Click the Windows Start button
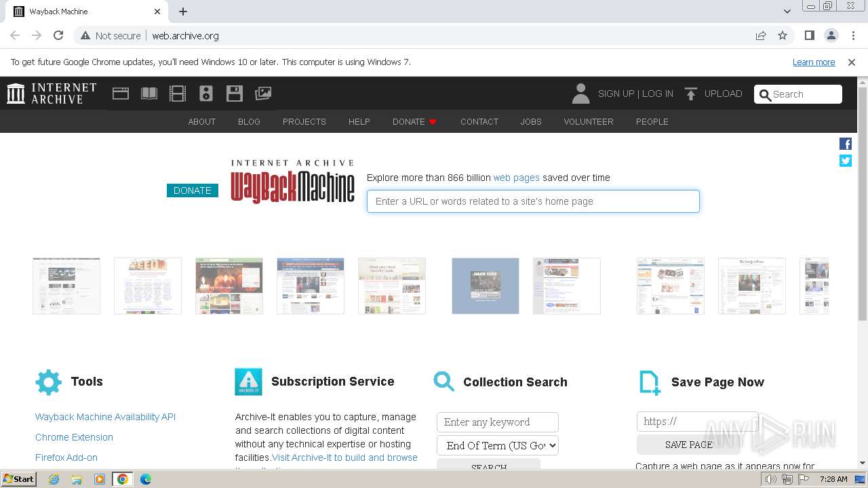The height and width of the screenshot is (488, 868). click(x=19, y=479)
